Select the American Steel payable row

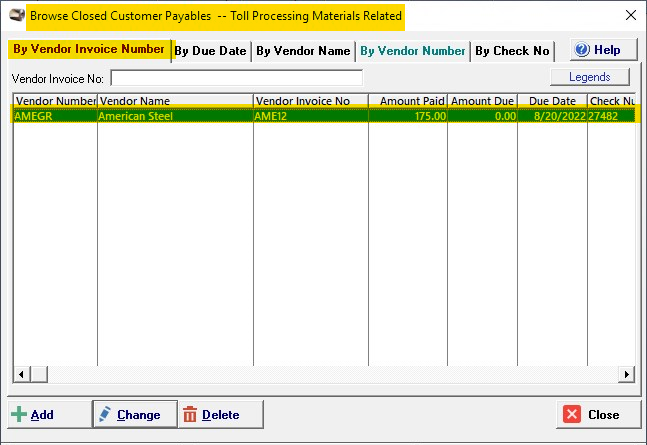click(174, 116)
